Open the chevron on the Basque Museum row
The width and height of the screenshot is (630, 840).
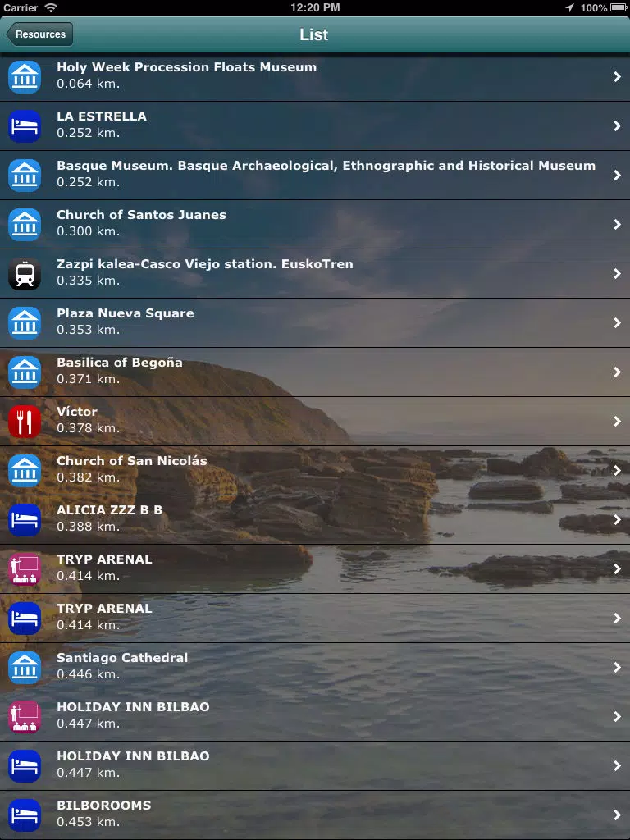coord(617,176)
